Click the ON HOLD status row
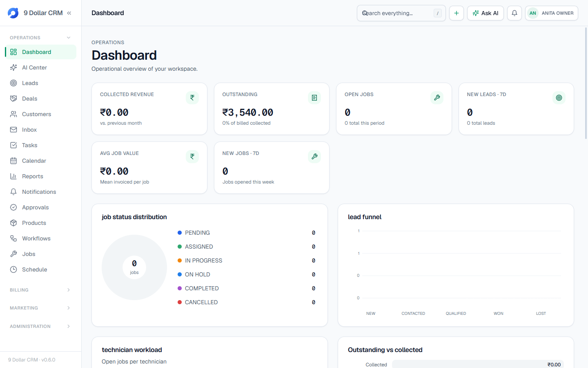 [247, 274]
